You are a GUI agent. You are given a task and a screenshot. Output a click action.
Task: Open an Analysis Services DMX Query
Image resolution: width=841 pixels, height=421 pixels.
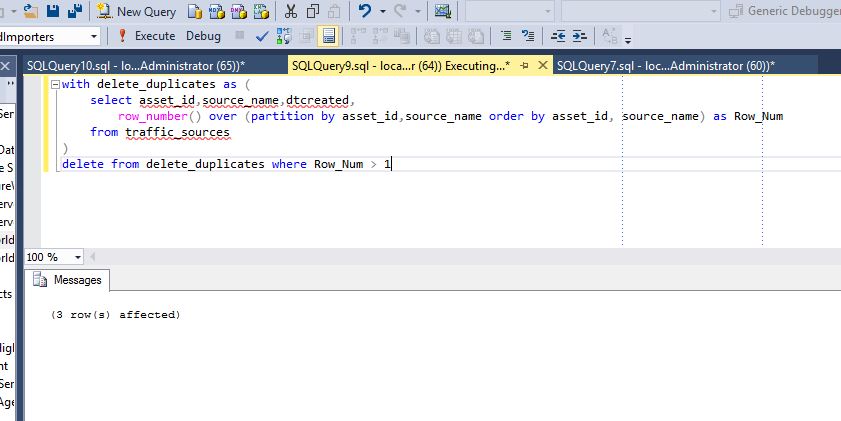pyautogui.click(x=239, y=11)
